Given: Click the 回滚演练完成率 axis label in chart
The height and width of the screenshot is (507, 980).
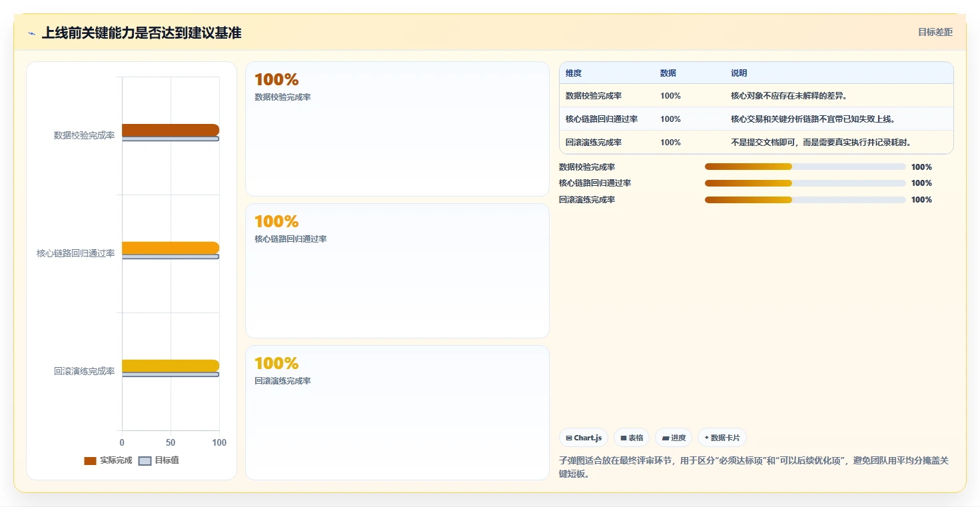Looking at the screenshot, I should point(84,371).
